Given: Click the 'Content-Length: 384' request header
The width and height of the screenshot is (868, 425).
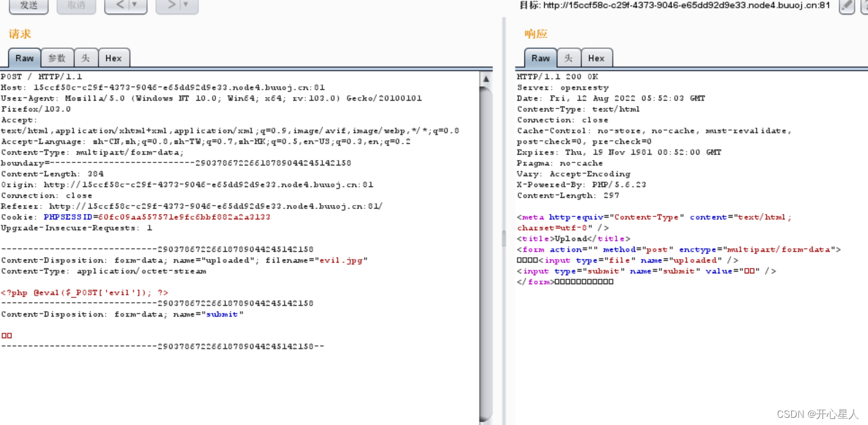Looking at the screenshot, I should tap(53, 174).
